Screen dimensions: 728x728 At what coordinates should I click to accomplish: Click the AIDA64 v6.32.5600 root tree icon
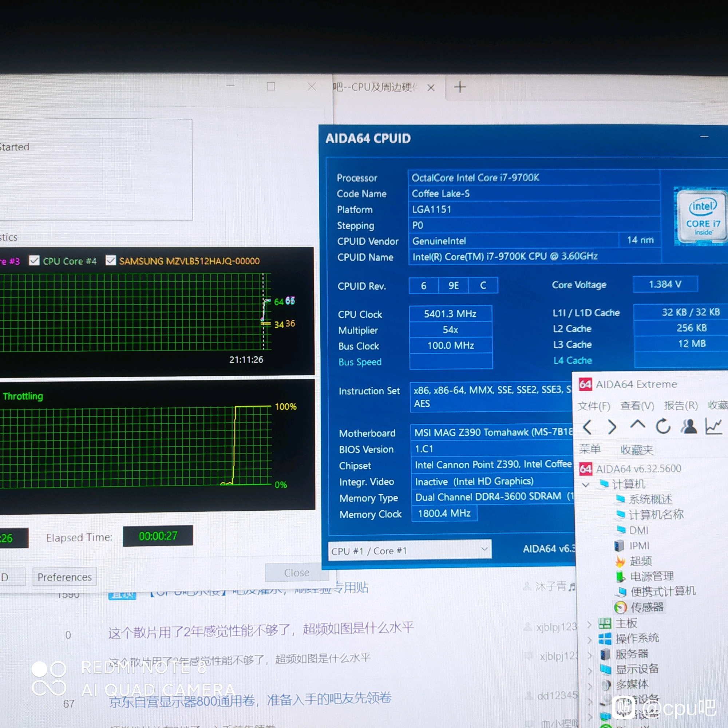[x=585, y=468]
